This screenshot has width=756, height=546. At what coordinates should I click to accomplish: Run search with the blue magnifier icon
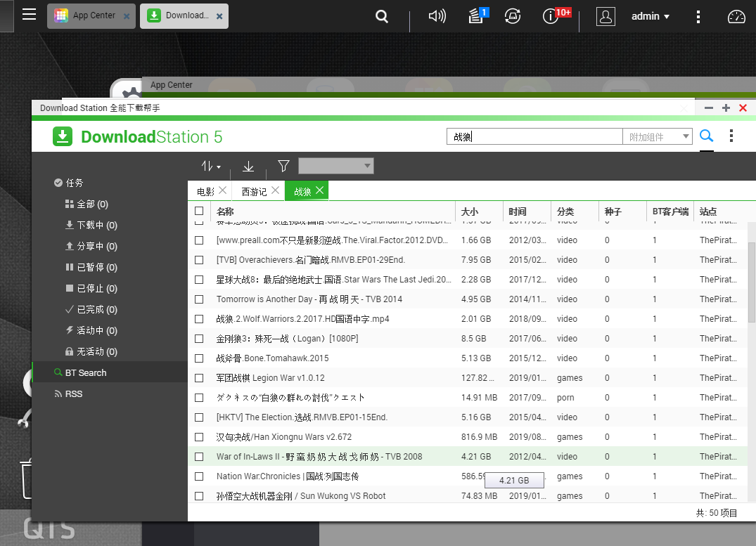pyautogui.click(x=706, y=136)
